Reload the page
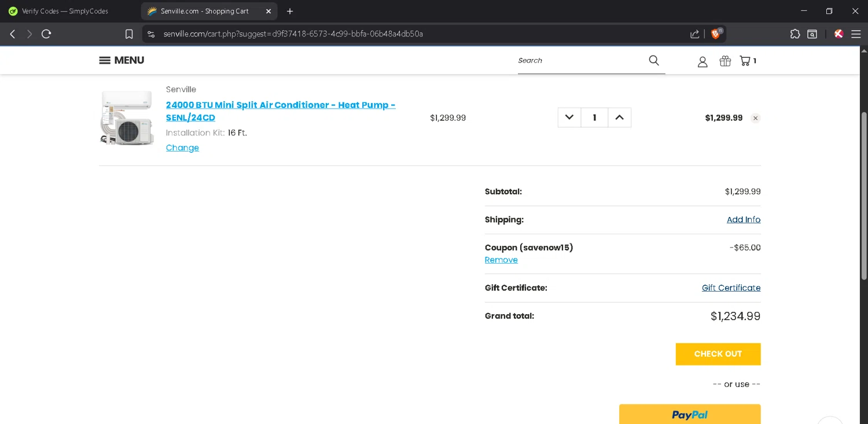The height and width of the screenshot is (424, 868). click(46, 34)
